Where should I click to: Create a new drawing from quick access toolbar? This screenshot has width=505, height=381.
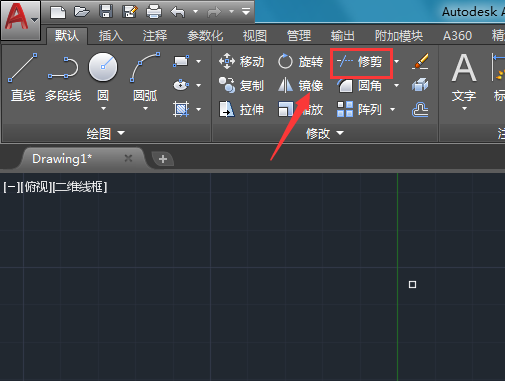click(x=58, y=12)
